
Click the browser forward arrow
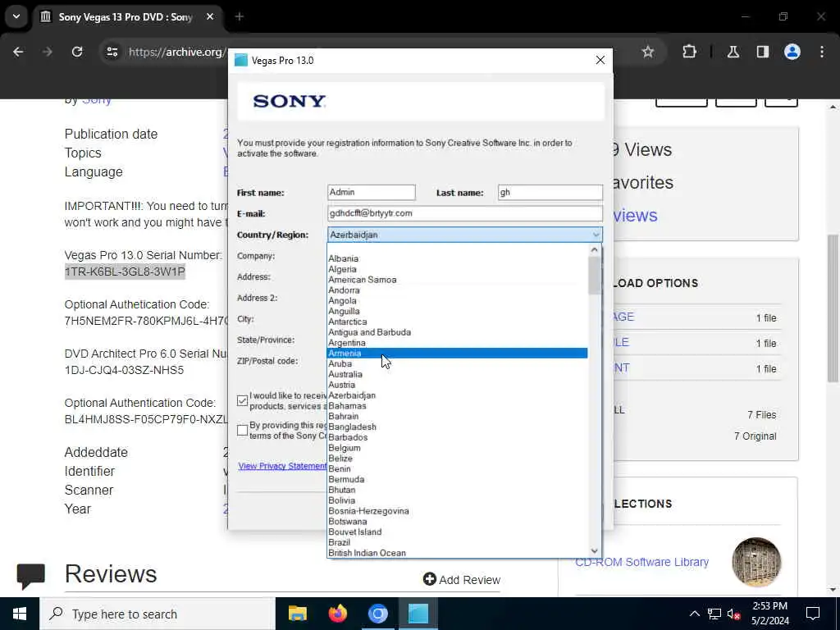pos(48,52)
